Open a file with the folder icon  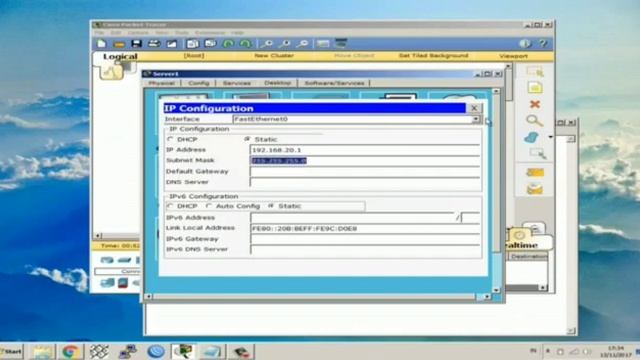119,44
